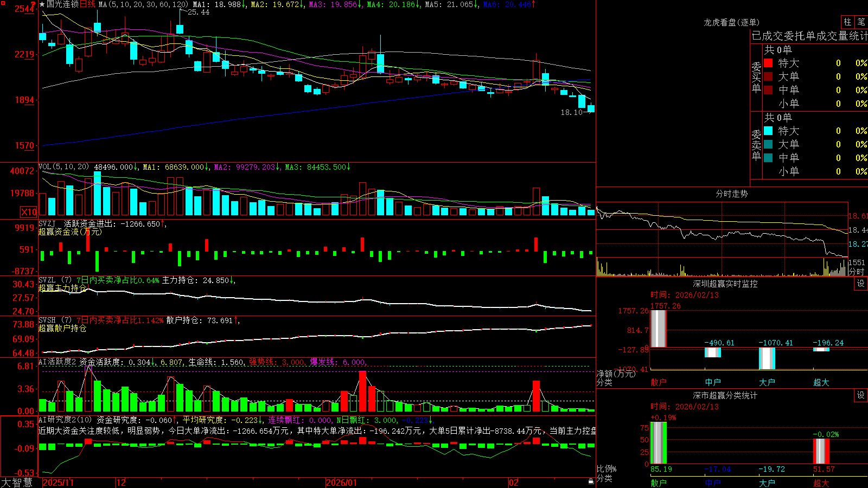Click the 51.57 value under 超大
This screenshot has height=488, width=868.
pyautogui.click(x=824, y=469)
